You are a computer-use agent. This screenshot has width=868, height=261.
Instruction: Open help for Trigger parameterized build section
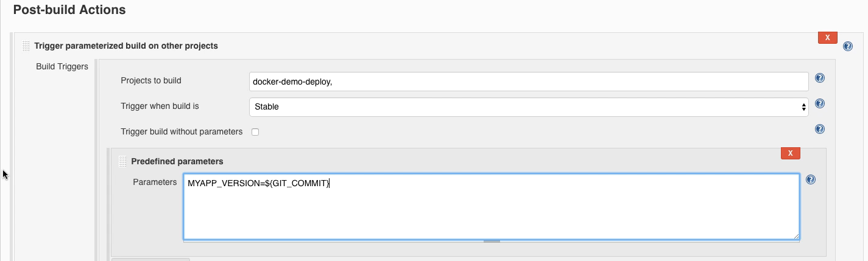click(847, 46)
